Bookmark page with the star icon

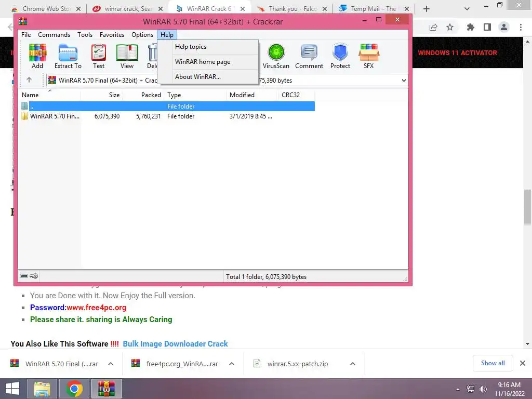point(450,27)
